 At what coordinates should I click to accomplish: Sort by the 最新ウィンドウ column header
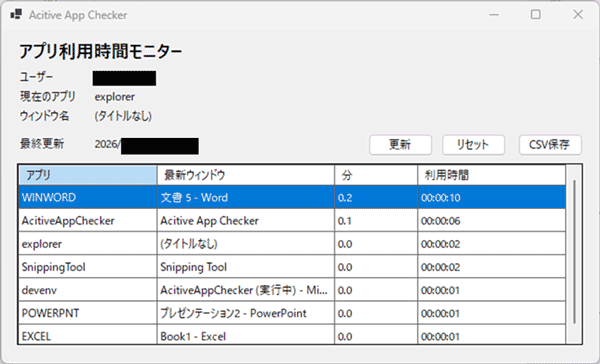pos(246,175)
